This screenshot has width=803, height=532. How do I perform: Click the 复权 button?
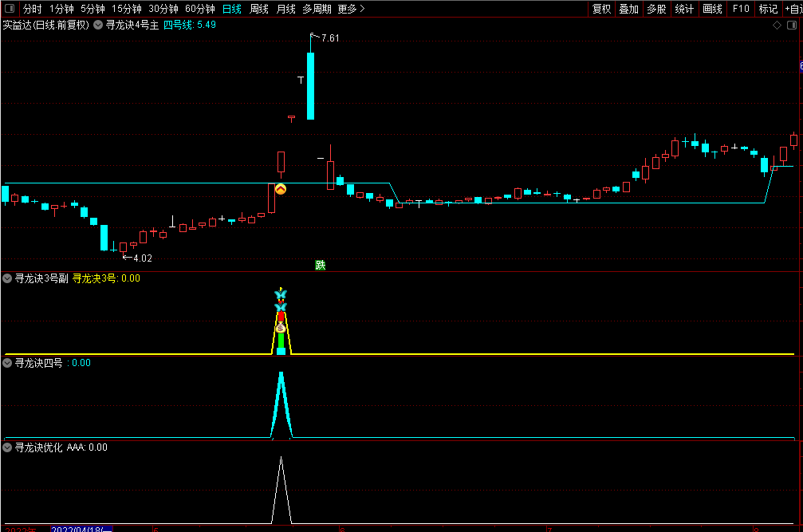pos(601,9)
